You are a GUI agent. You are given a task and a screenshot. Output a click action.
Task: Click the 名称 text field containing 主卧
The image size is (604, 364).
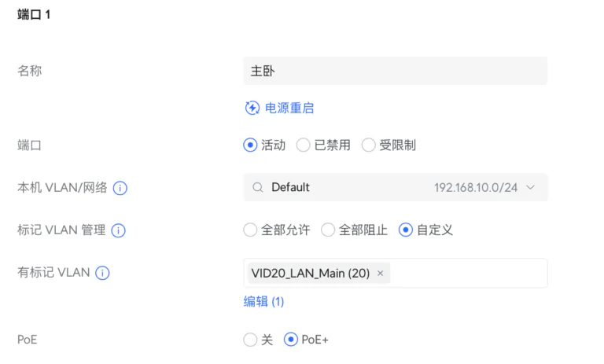395,71
